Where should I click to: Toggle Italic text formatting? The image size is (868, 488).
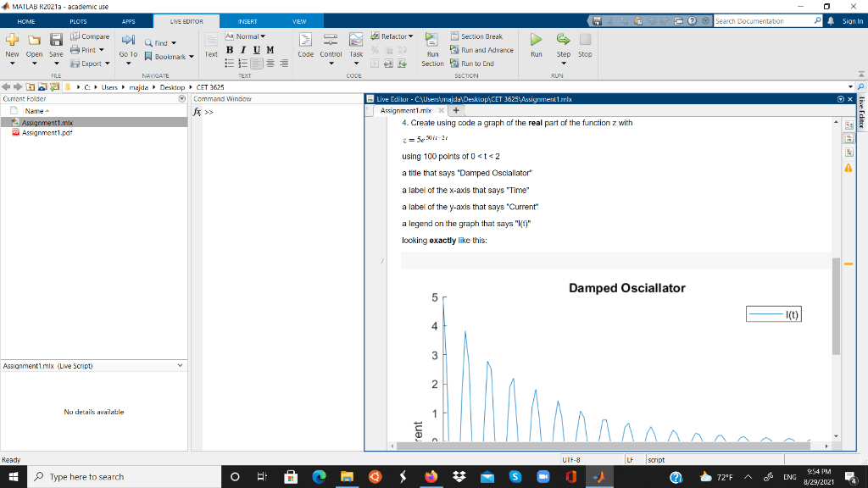[x=243, y=50]
